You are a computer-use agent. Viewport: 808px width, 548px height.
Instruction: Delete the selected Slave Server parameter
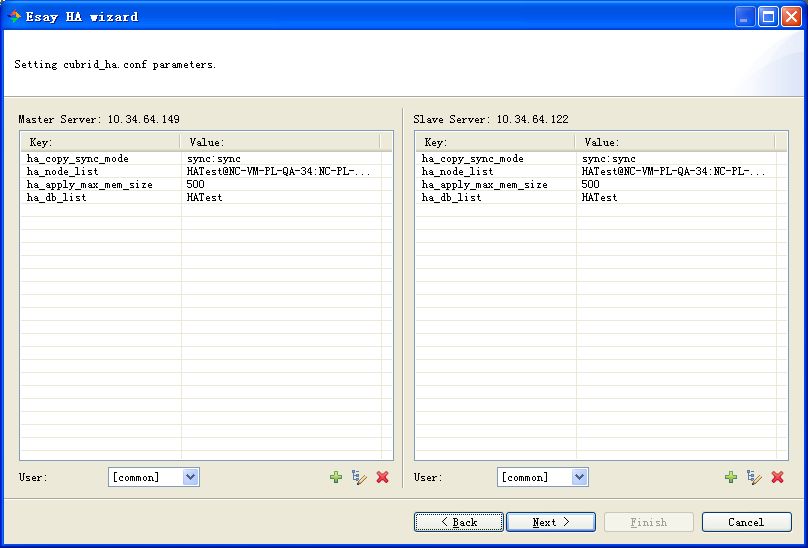tap(778, 478)
